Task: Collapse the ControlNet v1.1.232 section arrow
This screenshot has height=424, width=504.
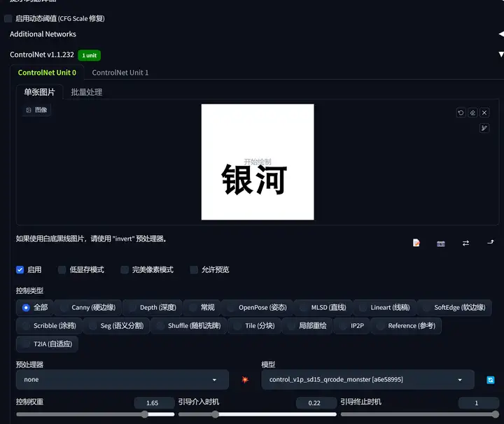Action: (x=500, y=55)
